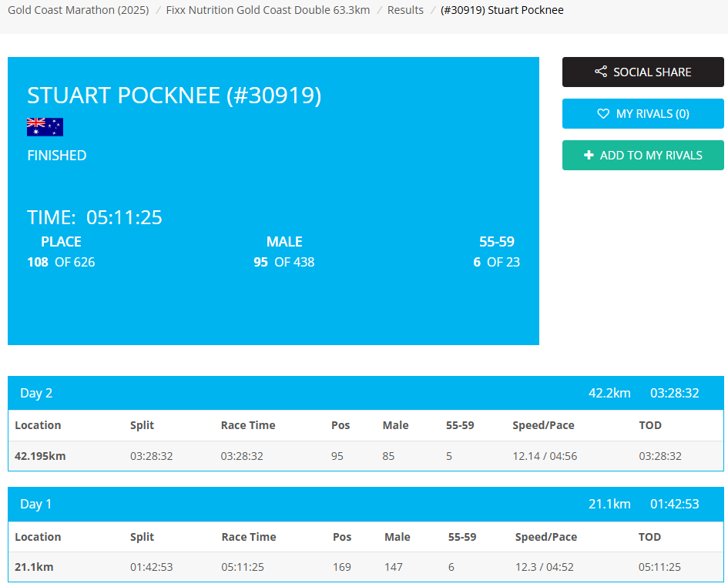Click the FINISHED status label

coord(56,155)
